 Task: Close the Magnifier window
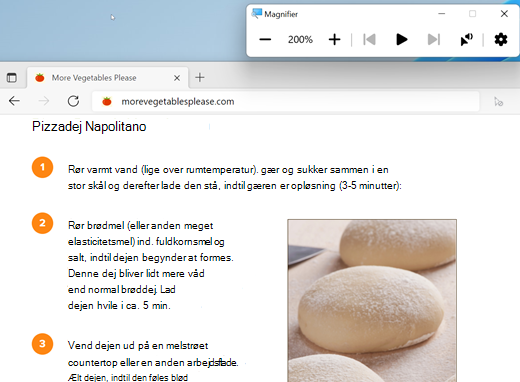click(x=504, y=14)
